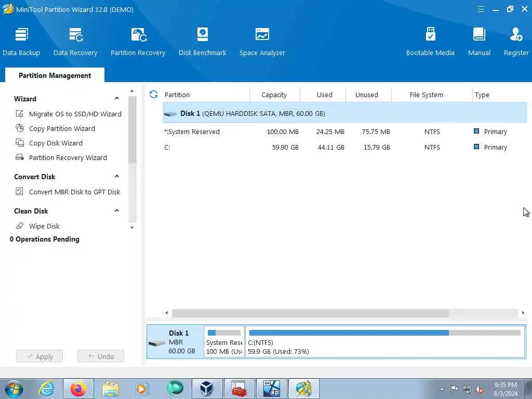
Task: Open the media player taskbar icon
Action: pos(142,389)
